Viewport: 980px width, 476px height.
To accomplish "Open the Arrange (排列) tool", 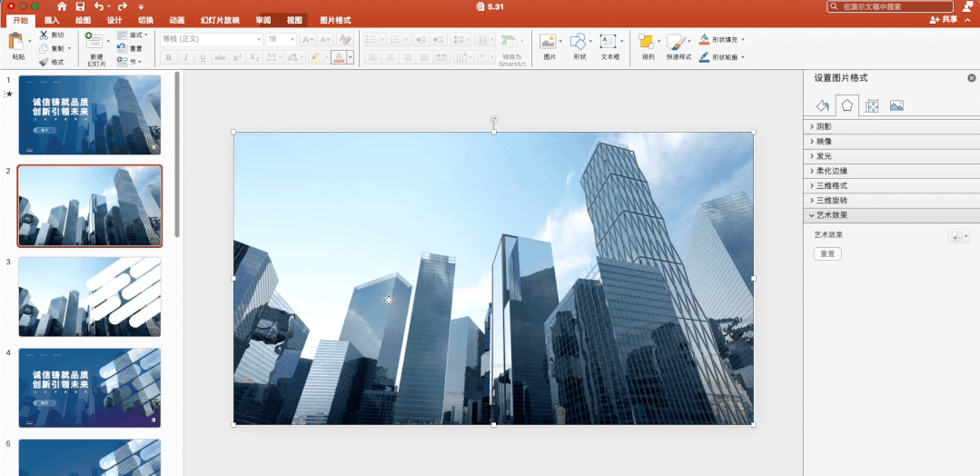I will [647, 42].
